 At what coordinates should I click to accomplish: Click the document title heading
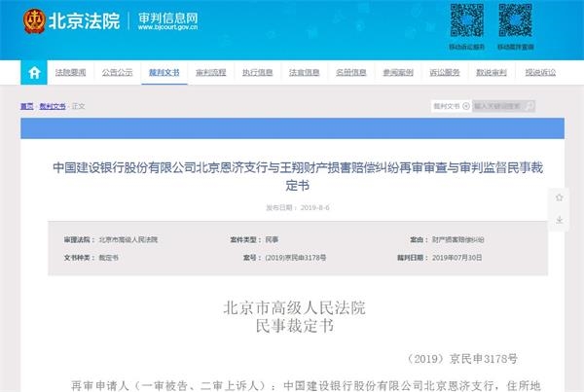tap(298, 176)
